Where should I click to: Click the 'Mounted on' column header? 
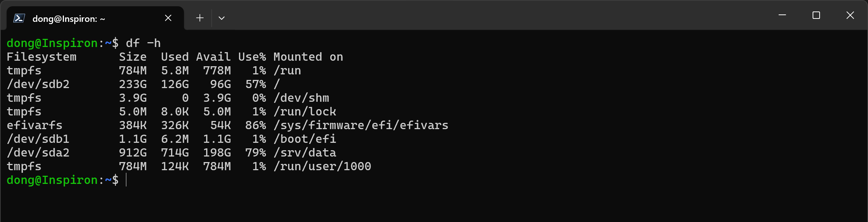(x=308, y=57)
